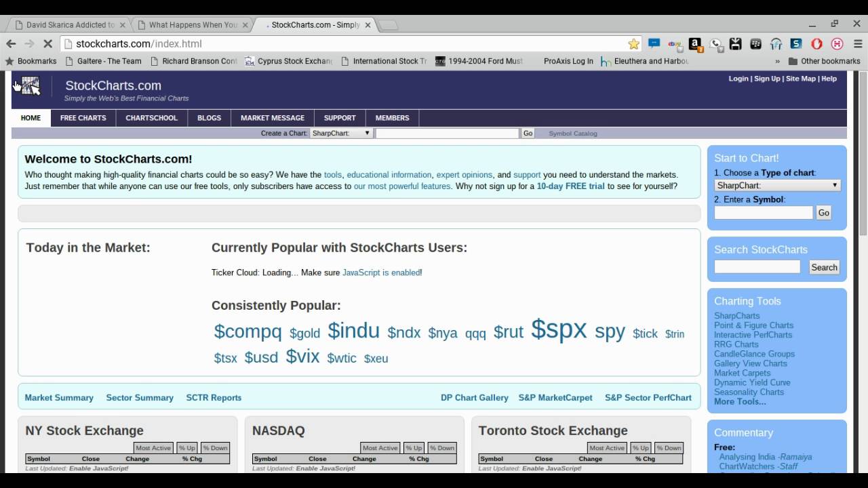
Task: Open the CHARTSCHOOL navigation tab
Action: coord(151,118)
